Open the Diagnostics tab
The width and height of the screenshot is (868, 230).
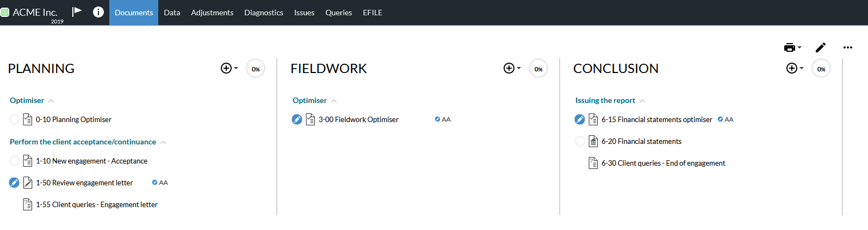(x=264, y=13)
